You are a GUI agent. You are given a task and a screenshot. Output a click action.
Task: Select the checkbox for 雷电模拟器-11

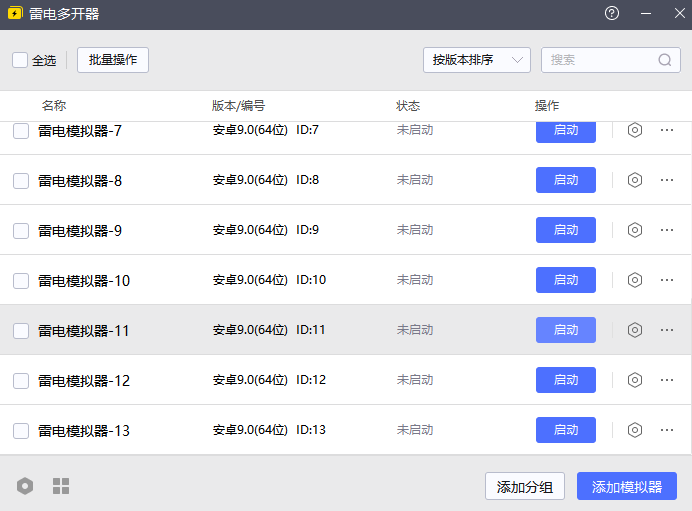[21, 330]
